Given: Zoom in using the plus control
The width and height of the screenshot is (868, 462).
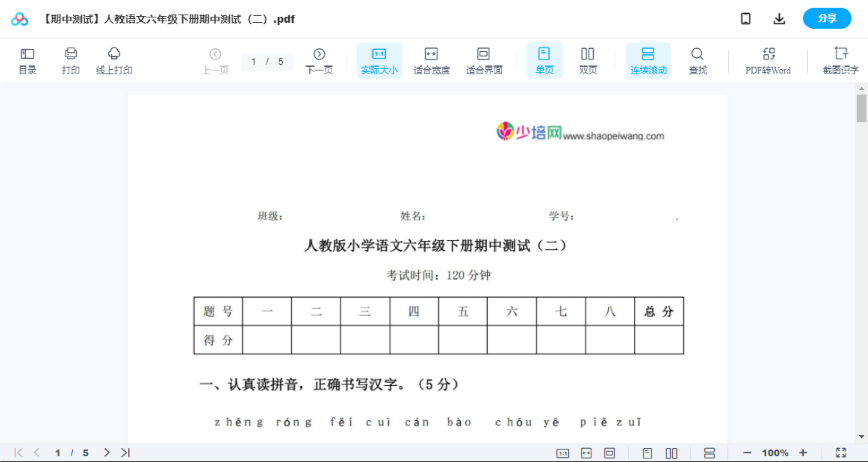Looking at the screenshot, I should [803, 452].
